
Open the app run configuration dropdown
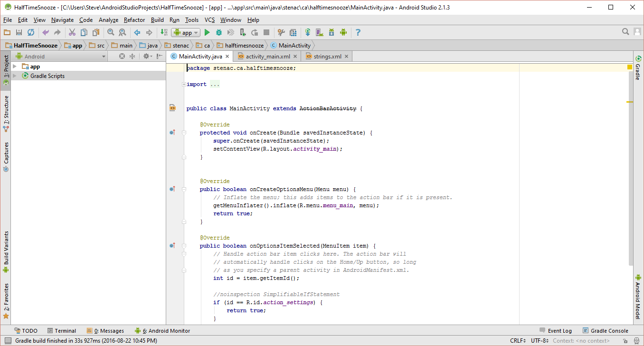[186, 32]
